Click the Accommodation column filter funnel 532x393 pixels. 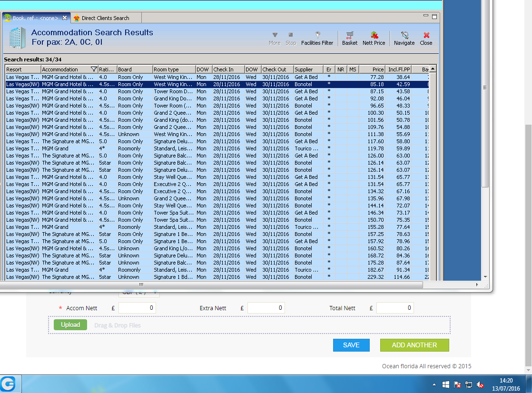[x=94, y=69]
